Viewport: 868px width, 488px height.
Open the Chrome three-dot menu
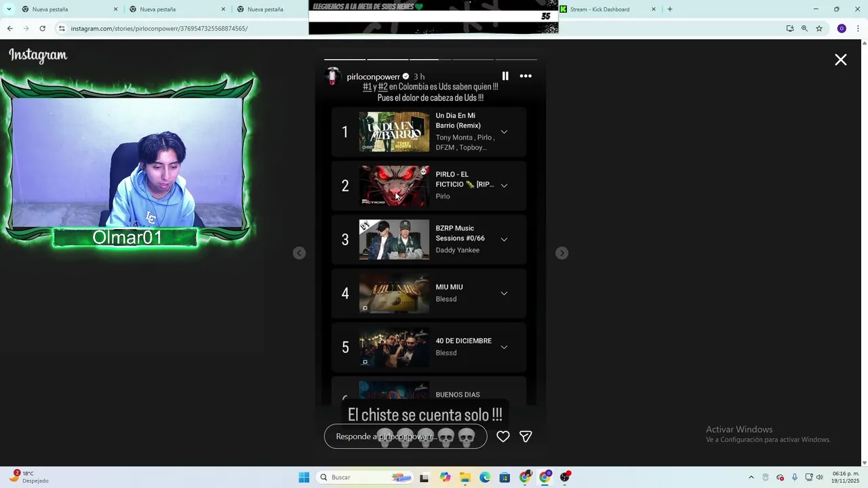(x=859, y=28)
